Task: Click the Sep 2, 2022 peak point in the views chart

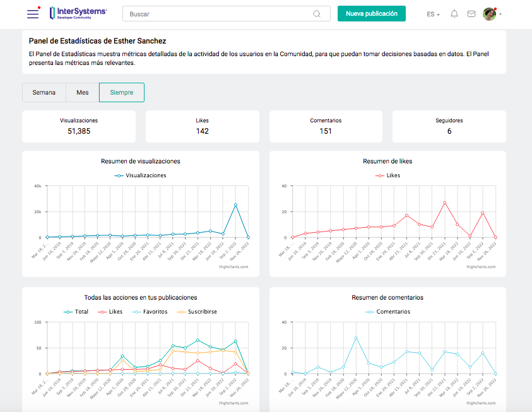Action: coord(235,205)
